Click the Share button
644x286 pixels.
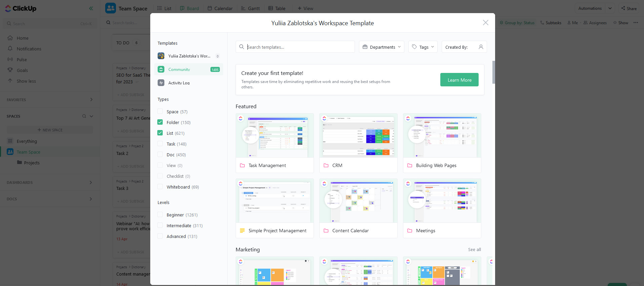tap(629, 8)
